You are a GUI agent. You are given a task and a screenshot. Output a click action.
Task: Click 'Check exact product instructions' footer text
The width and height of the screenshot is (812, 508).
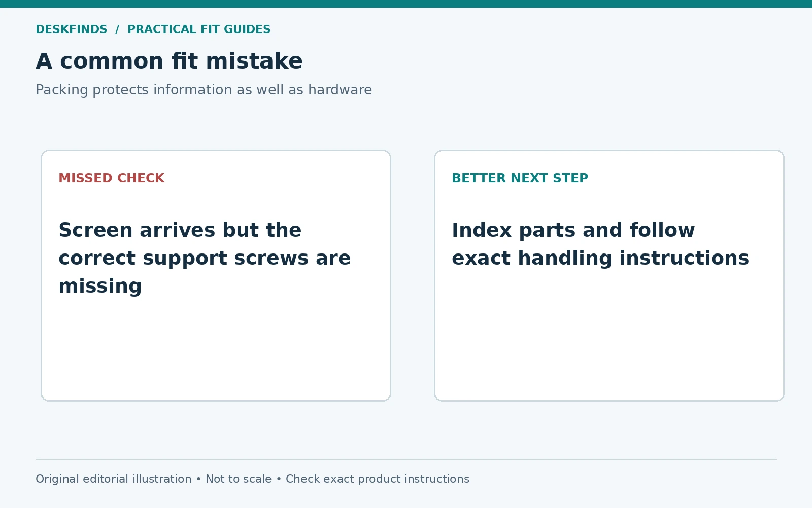[x=378, y=479]
